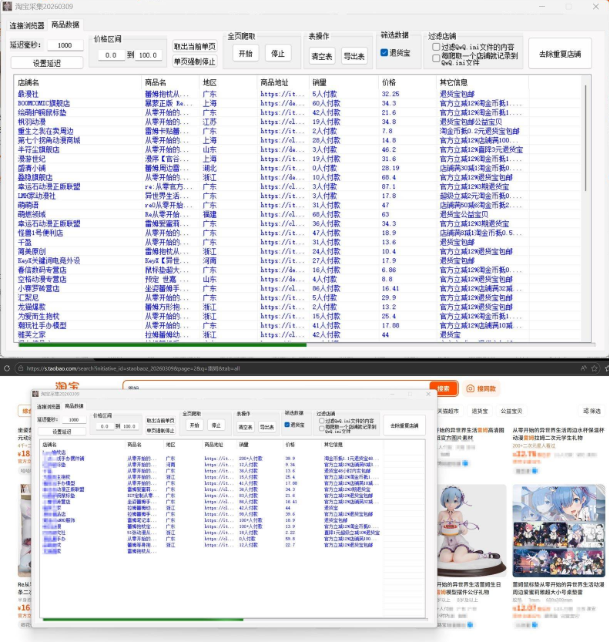Click the green progress bar in large window

162,345
